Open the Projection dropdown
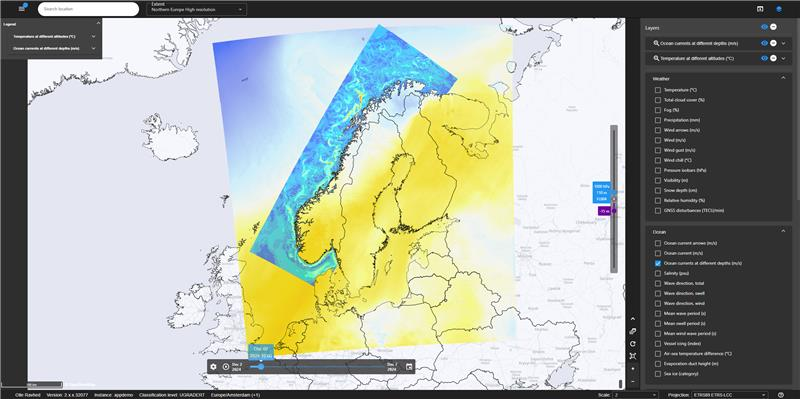 pyautogui.click(x=729, y=395)
